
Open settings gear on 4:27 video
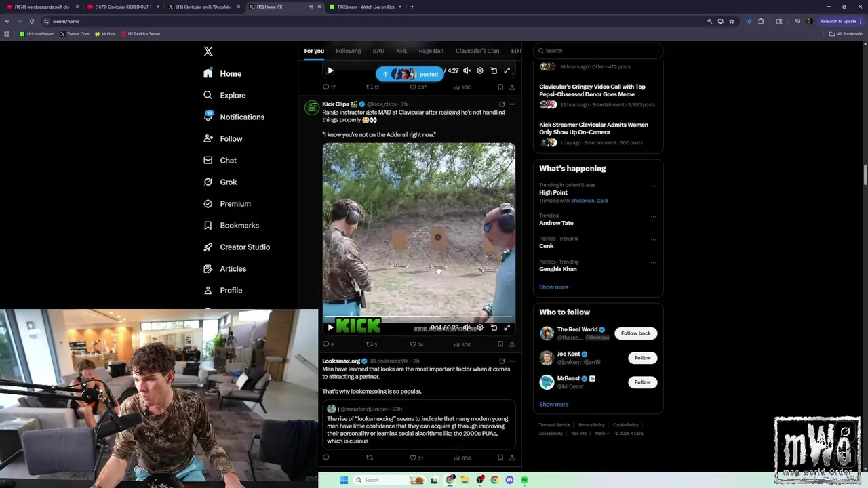(480, 70)
